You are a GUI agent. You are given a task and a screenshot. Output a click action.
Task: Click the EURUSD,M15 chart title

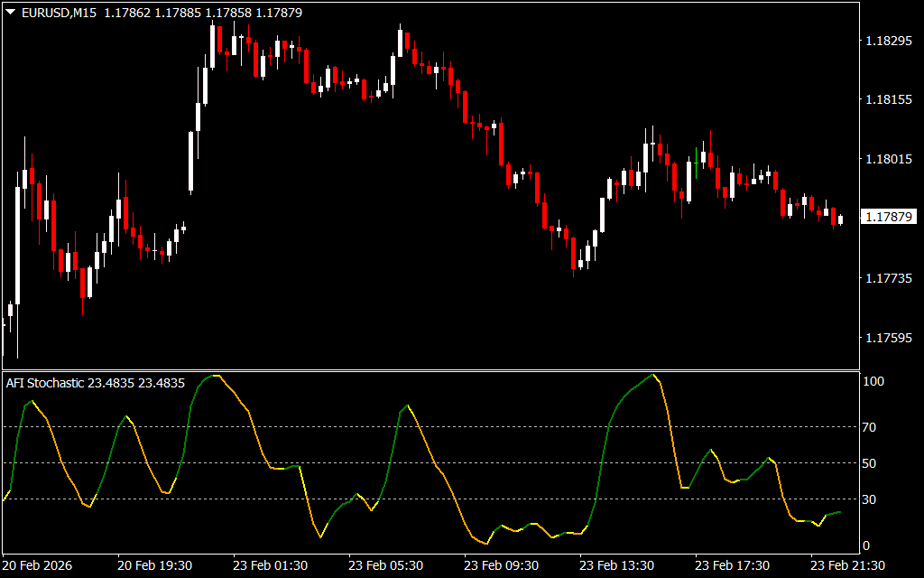click(58, 13)
